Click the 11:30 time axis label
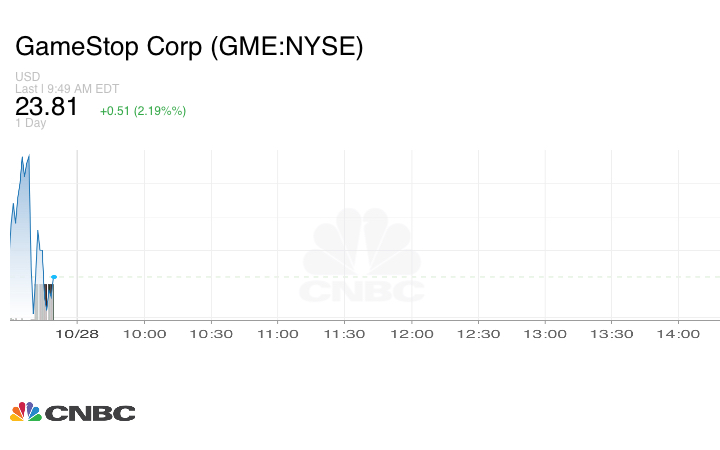 coord(344,334)
